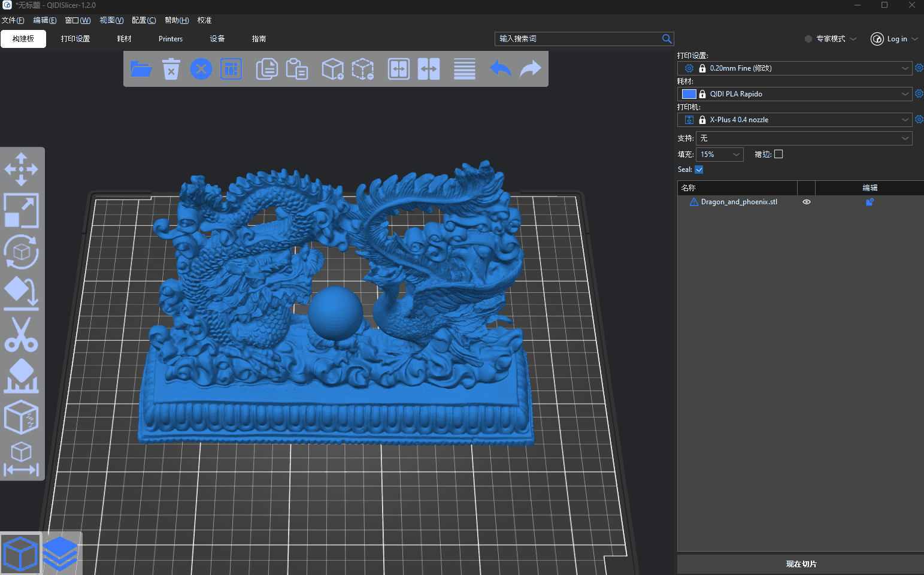Switch to the 设备 tab
Image resolution: width=924 pixels, height=575 pixels.
coord(217,39)
